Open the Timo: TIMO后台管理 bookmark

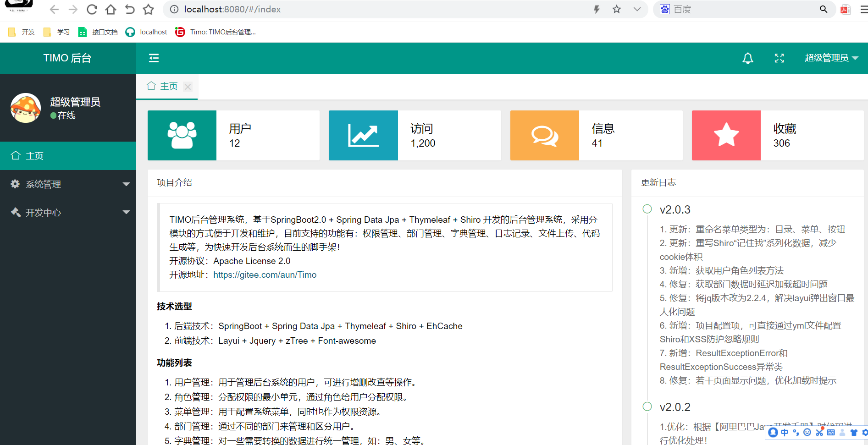click(x=216, y=32)
